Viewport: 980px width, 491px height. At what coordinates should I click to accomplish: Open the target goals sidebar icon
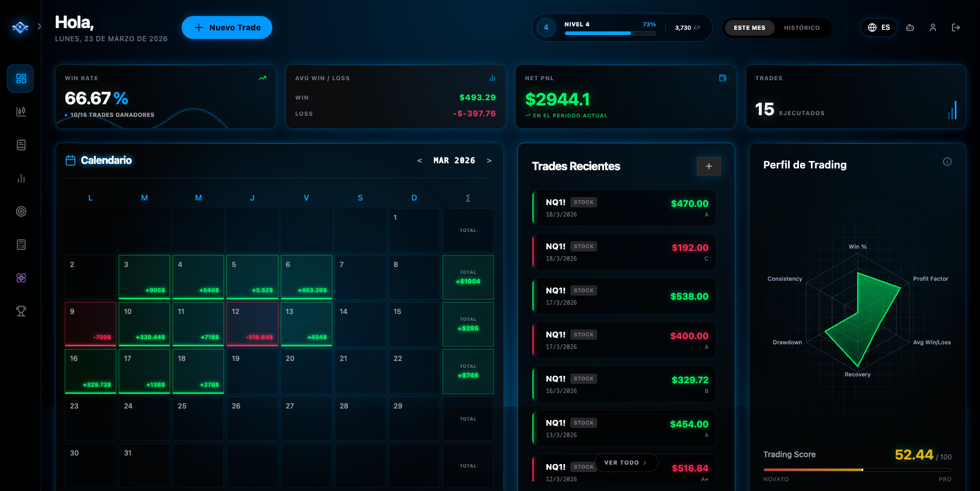[21, 211]
